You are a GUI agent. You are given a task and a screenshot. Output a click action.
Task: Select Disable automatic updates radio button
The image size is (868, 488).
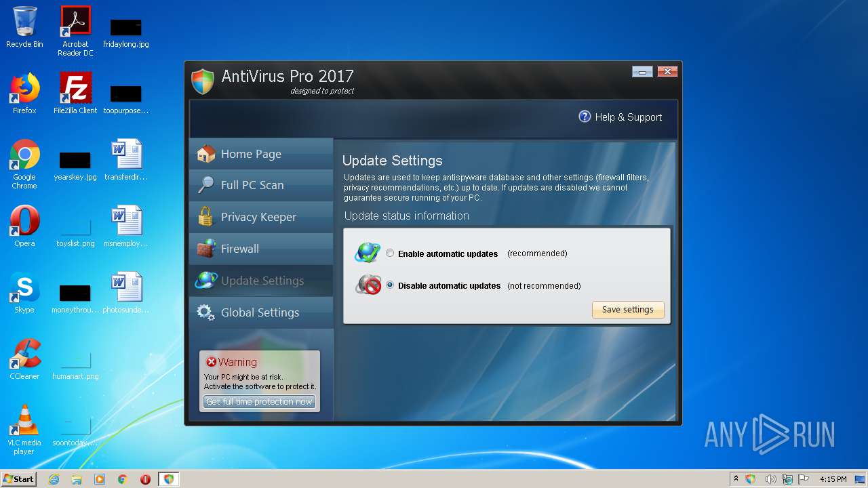tap(390, 285)
